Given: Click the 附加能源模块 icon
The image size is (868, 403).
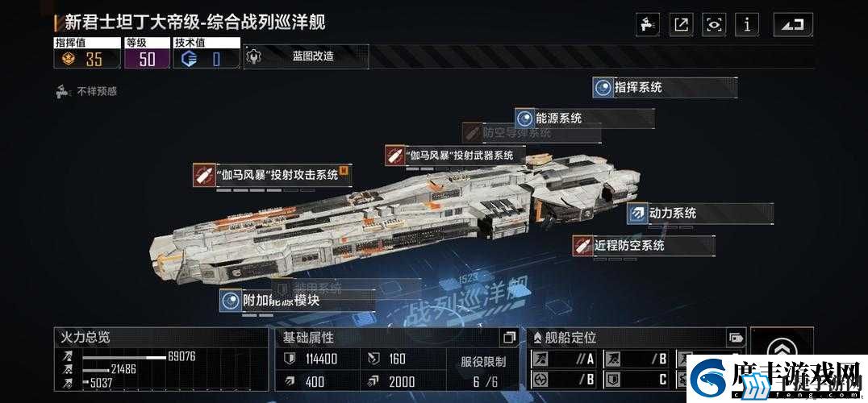Looking at the screenshot, I should coord(230,301).
